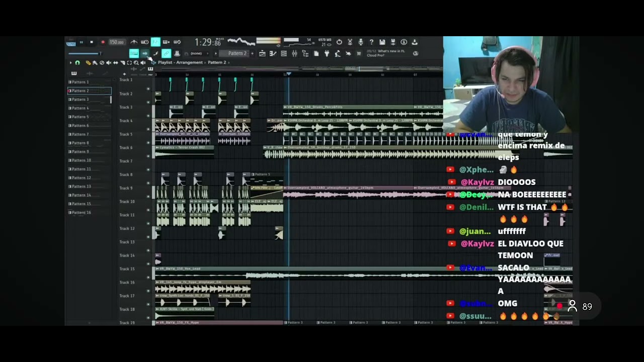Open What's new in FL Cloud Pro news
Image resolution: width=644 pixels, height=362 pixels.
(386, 53)
